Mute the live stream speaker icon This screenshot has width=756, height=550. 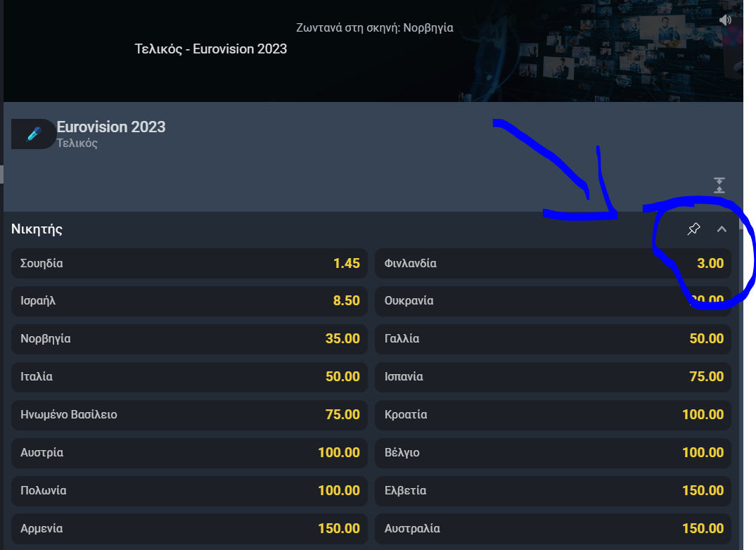click(x=726, y=20)
